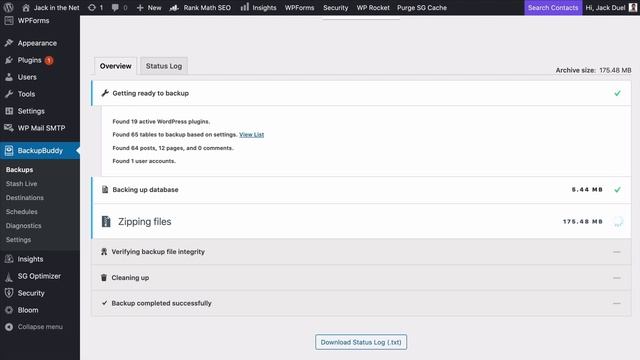The image size is (640, 360).
Task: Open the WPForms admin bar menu
Action: [299, 7]
